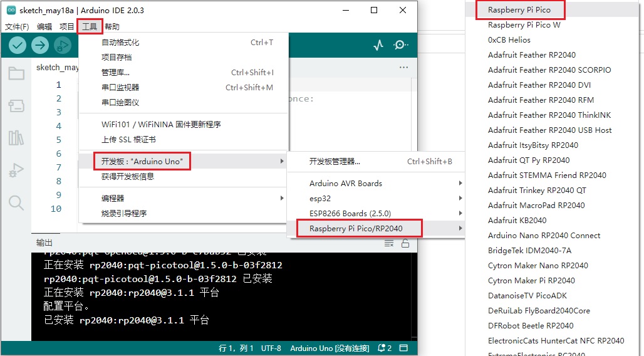Open the 帮助 menu
The width and height of the screenshot is (644, 356).
pos(112,27)
